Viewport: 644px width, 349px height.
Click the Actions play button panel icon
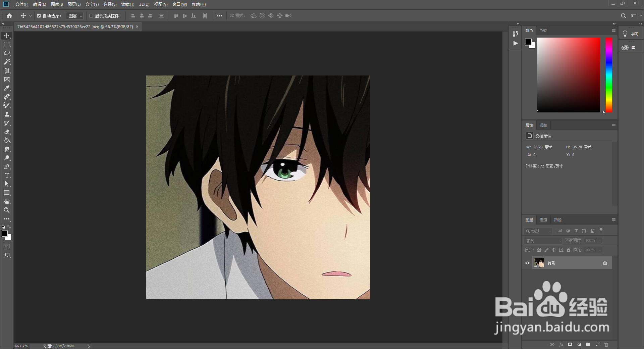pyautogui.click(x=516, y=43)
